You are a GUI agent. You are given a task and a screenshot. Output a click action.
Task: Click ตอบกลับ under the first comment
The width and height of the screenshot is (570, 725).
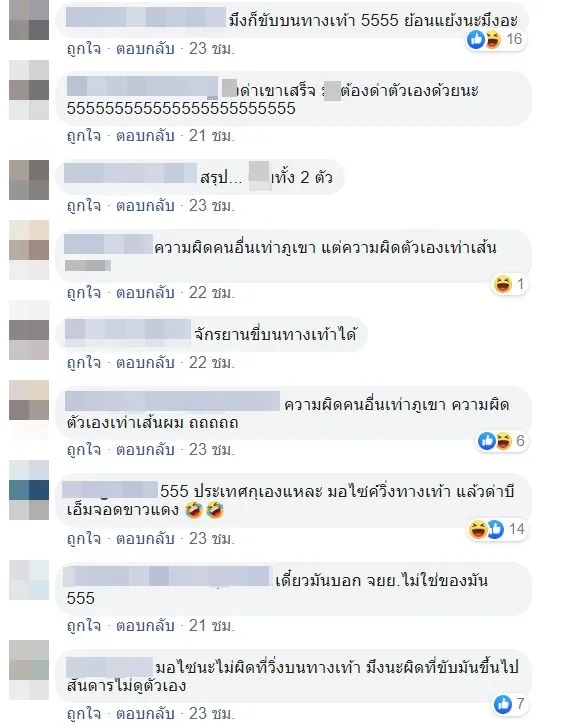[145, 49]
